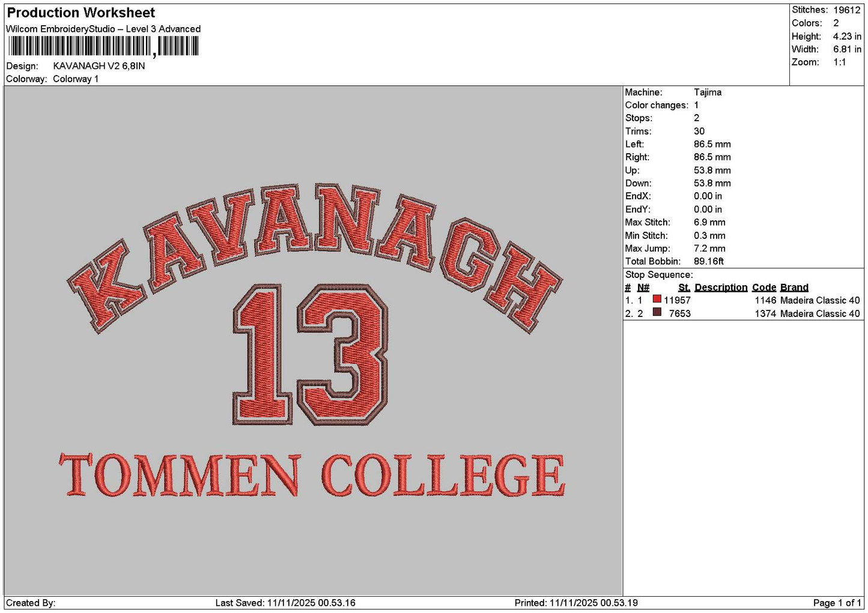This screenshot has height=613, width=868.
Task: Click the Width value '6.81 in'
Action: click(847, 49)
